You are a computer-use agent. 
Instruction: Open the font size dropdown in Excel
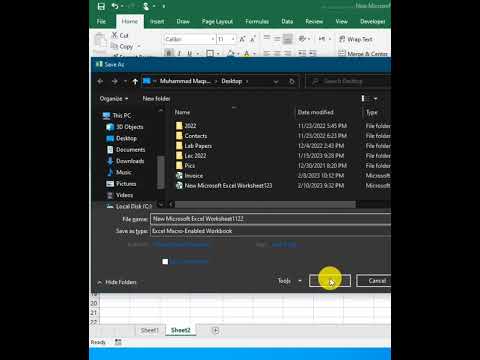233,39
